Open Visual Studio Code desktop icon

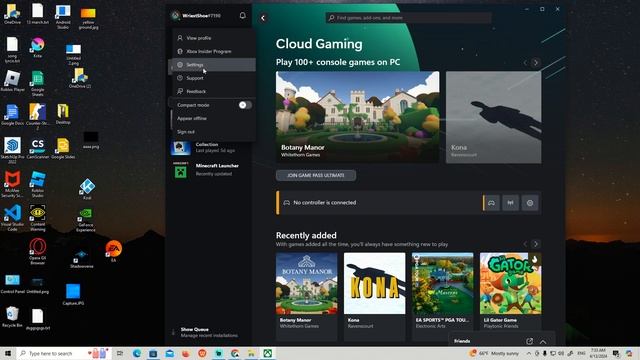coord(12,218)
